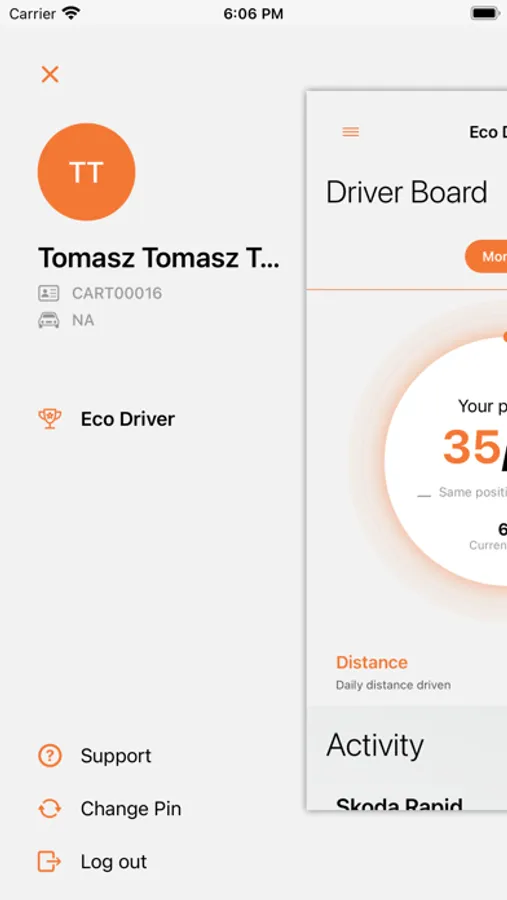Click the Support question mark icon
The height and width of the screenshot is (900, 507).
50,755
